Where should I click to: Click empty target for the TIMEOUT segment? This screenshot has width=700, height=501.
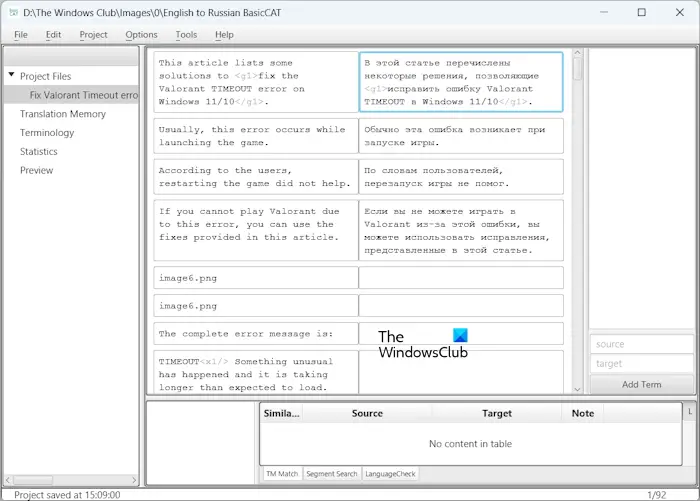tap(461, 372)
